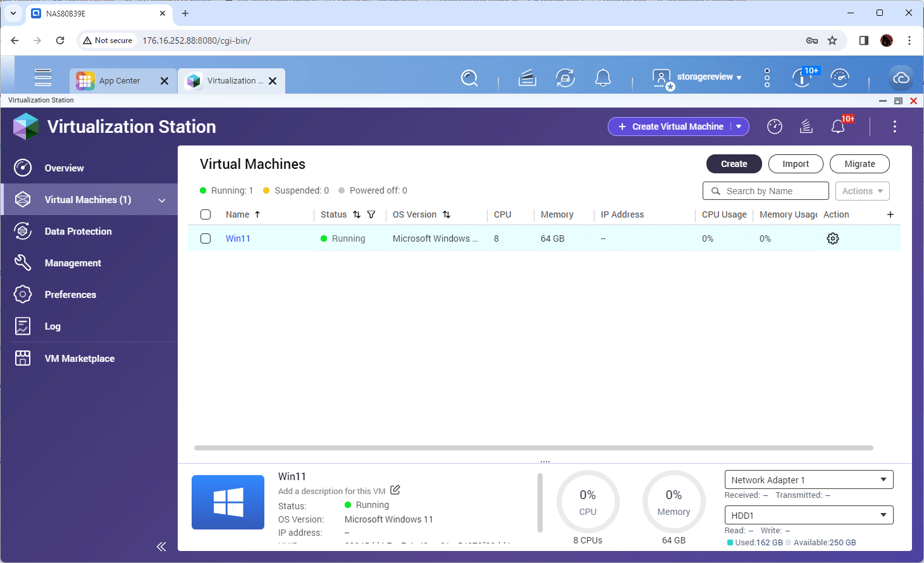Open QTS more options vertical dots
Screen dimensions: 924x563
pos(767,78)
